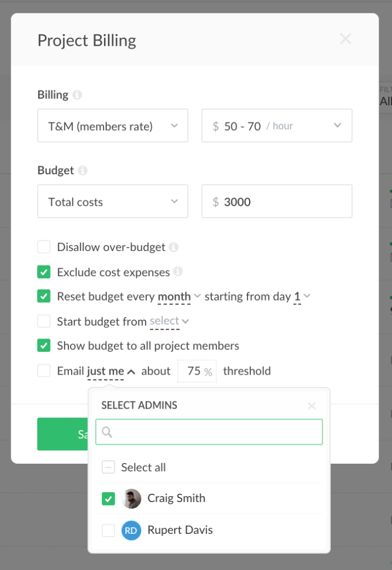
Task: Uncheck Exclude cost expenses
Action: (43, 272)
